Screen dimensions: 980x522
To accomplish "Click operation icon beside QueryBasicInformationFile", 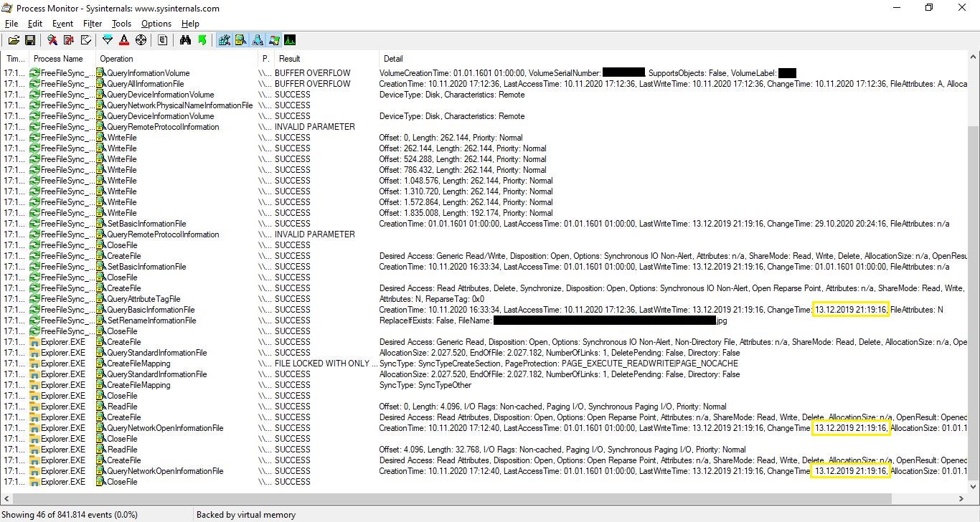I will (101, 310).
